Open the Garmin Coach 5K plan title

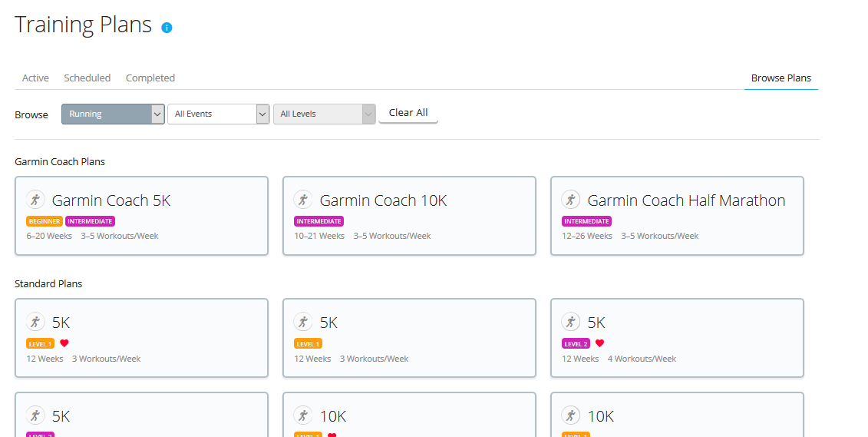pos(111,200)
